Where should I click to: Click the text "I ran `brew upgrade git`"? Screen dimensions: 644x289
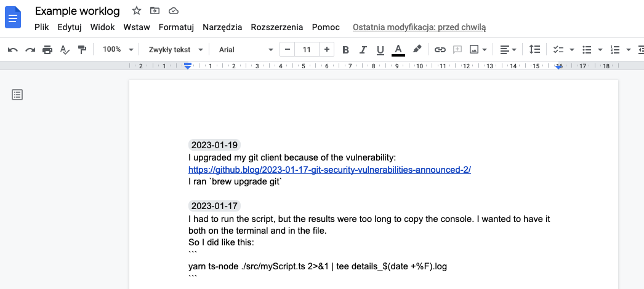click(x=235, y=182)
